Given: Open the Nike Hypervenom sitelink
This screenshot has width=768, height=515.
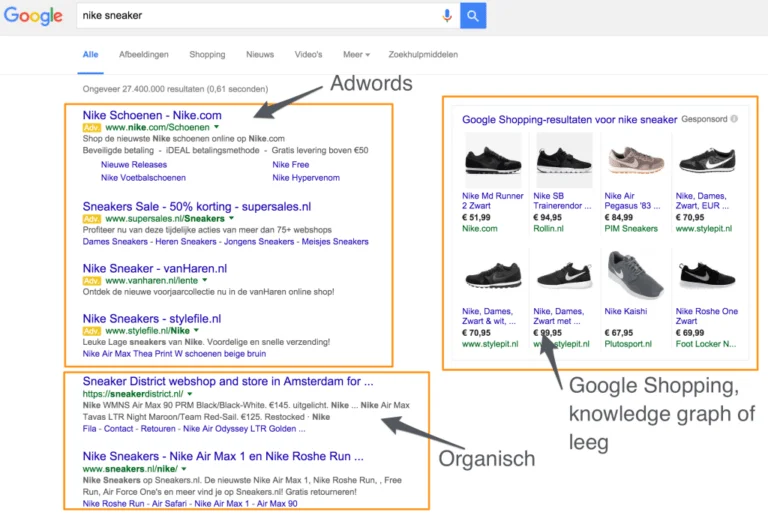Looking at the screenshot, I should 306,178.
